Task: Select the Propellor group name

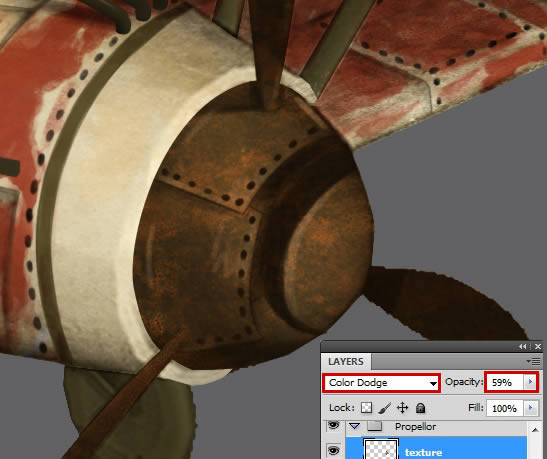Action: (x=415, y=427)
